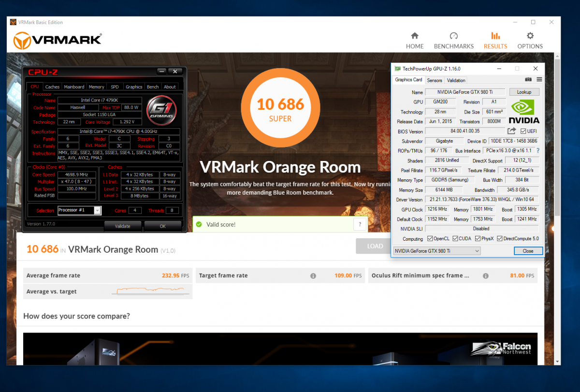580x392 pixels.
Task: Click the Average vs. target graph
Action: tap(149, 291)
